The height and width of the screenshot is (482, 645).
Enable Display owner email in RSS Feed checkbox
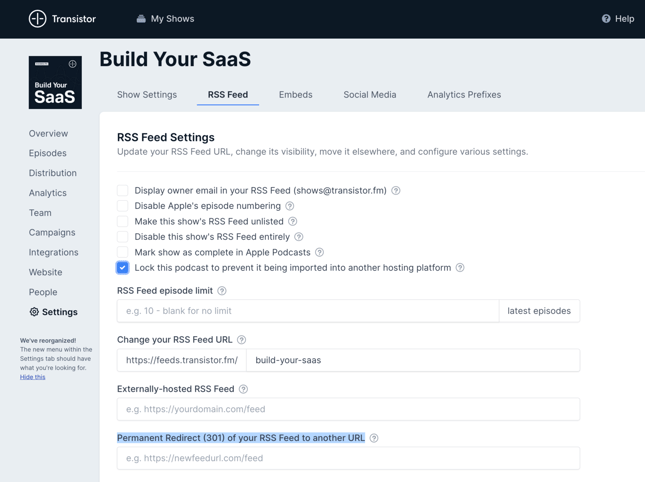pos(123,190)
